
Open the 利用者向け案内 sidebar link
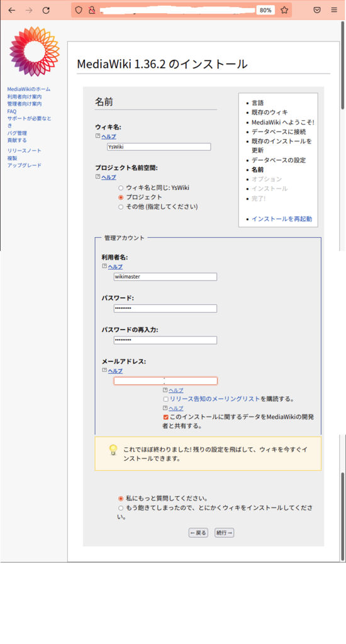pyautogui.click(x=25, y=96)
